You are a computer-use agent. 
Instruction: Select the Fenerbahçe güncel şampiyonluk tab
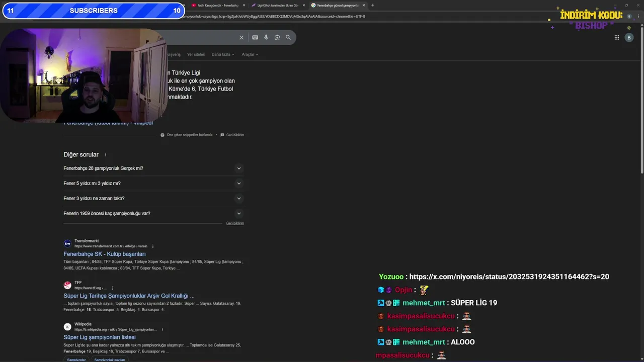[338, 5]
